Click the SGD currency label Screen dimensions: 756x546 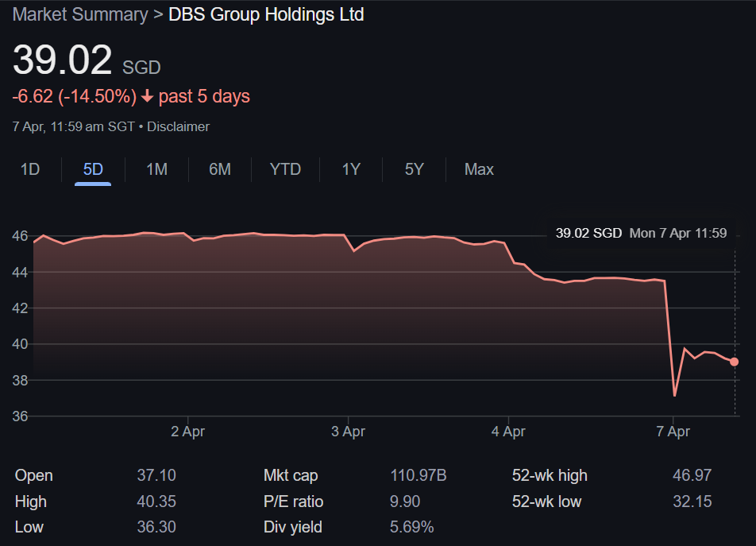pos(141,68)
